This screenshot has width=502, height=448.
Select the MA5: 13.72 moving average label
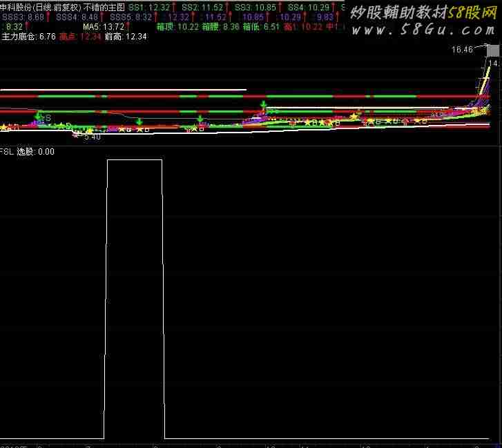pyautogui.click(x=104, y=26)
